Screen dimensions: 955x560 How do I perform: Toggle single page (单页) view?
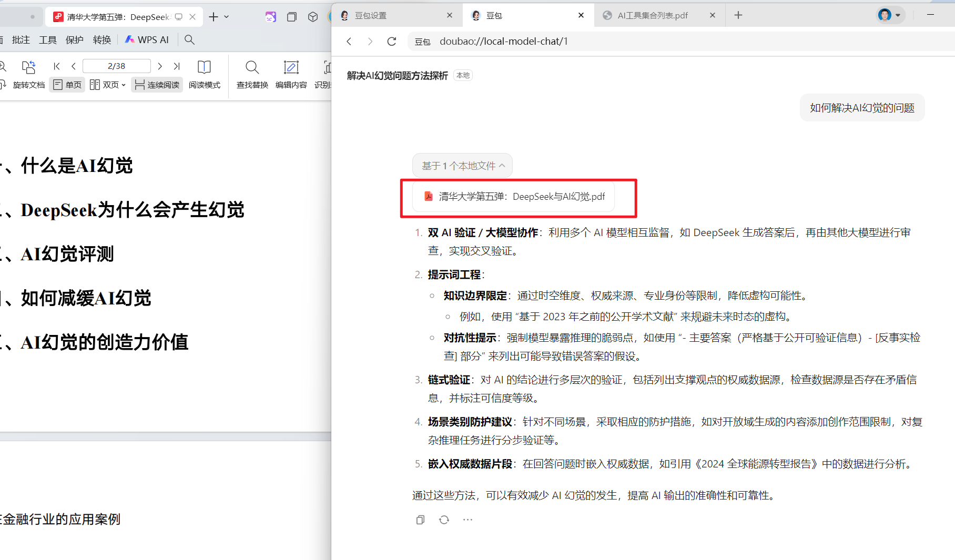[x=68, y=85]
